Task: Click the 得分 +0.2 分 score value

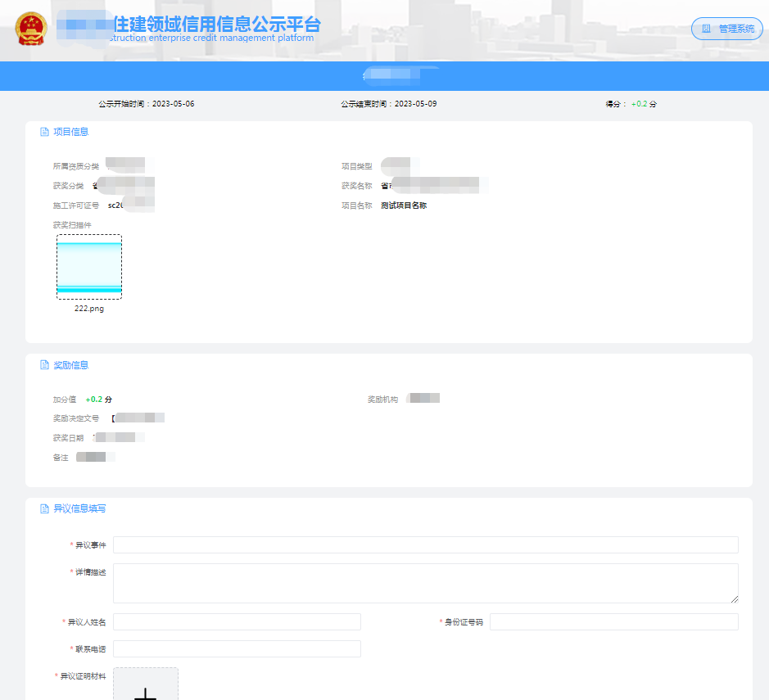Action: 639,105
